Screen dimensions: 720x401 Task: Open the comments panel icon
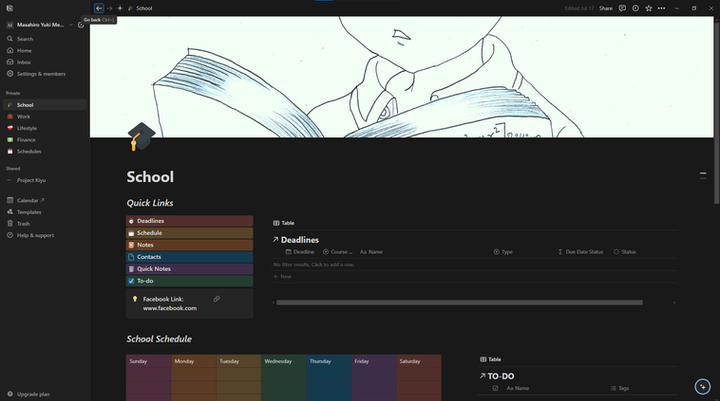622,8
